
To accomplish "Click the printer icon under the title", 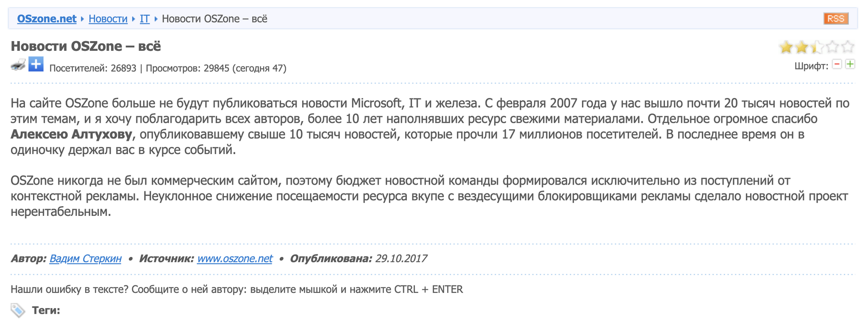I will [18, 65].
